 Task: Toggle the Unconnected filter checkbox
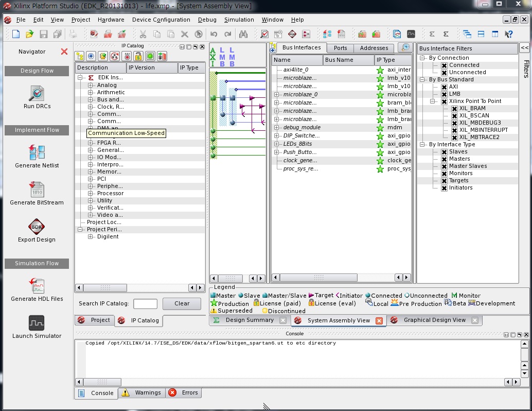(444, 72)
